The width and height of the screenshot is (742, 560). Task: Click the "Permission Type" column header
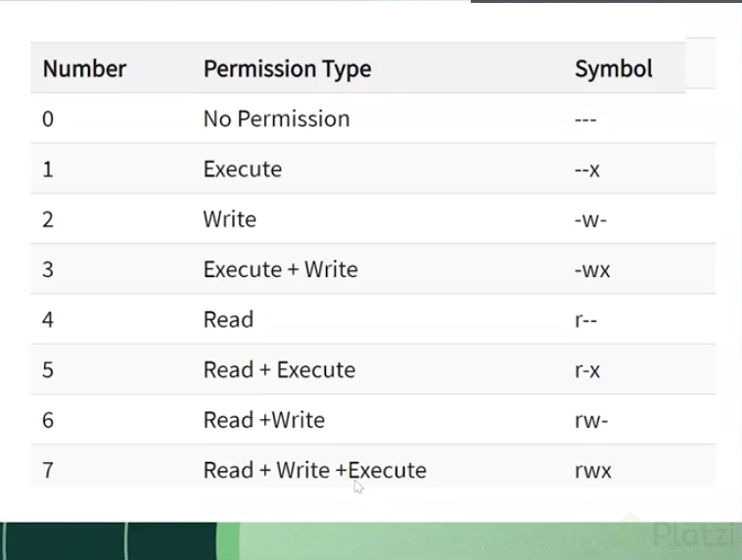pos(287,69)
